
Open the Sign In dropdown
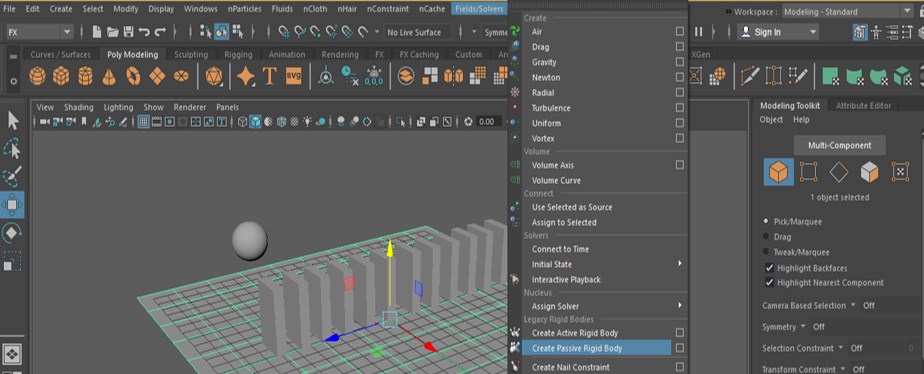click(x=778, y=32)
